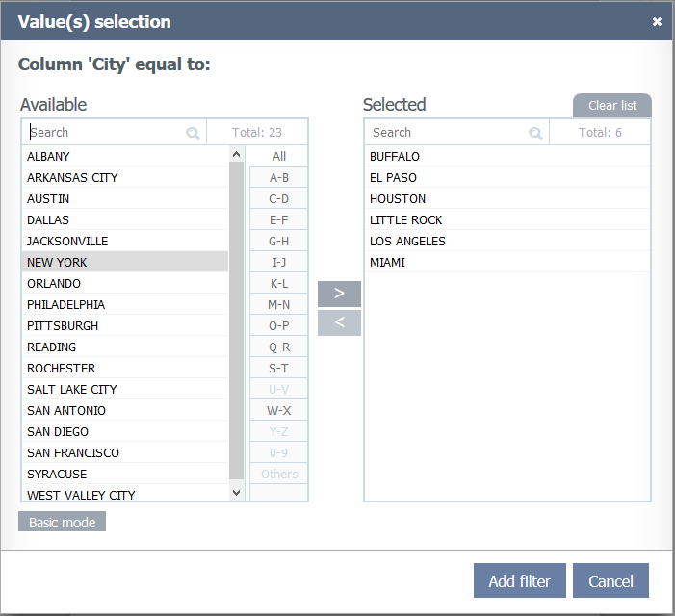This screenshot has height=616, width=675.
Task: Type in Available search field
Action: click(x=106, y=133)
